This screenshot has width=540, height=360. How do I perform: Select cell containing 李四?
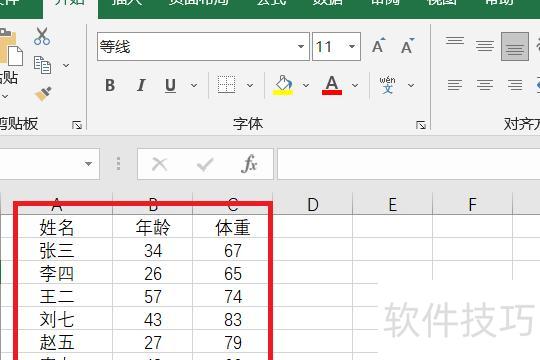[x=57, y=273]
